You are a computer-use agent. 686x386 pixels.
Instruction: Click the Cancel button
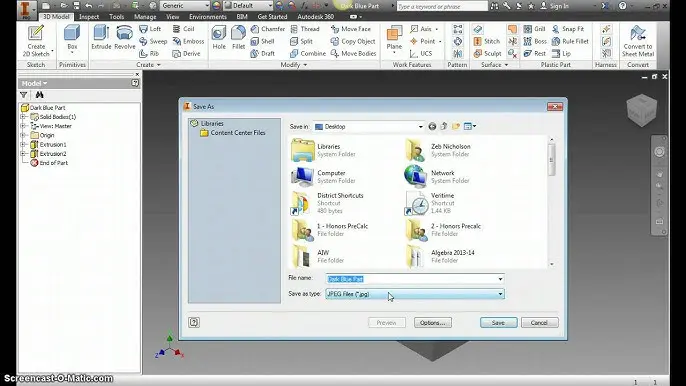click(x=539, y=323)
